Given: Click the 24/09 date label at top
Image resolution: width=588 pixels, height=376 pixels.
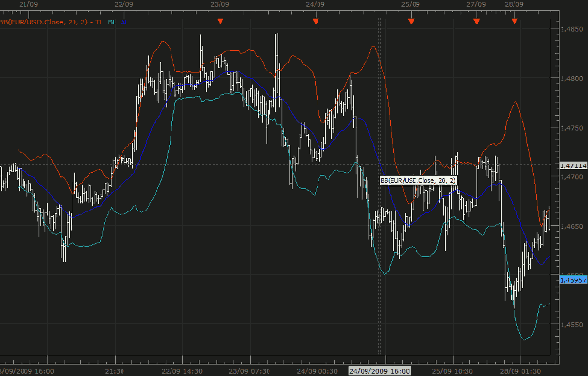Looking at the screenshot, I should 315,5.
